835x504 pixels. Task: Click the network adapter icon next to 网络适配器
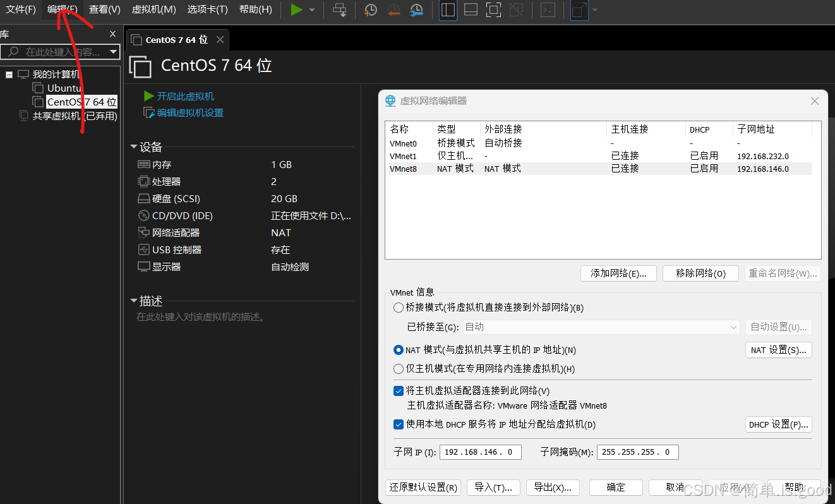[143, 232]
